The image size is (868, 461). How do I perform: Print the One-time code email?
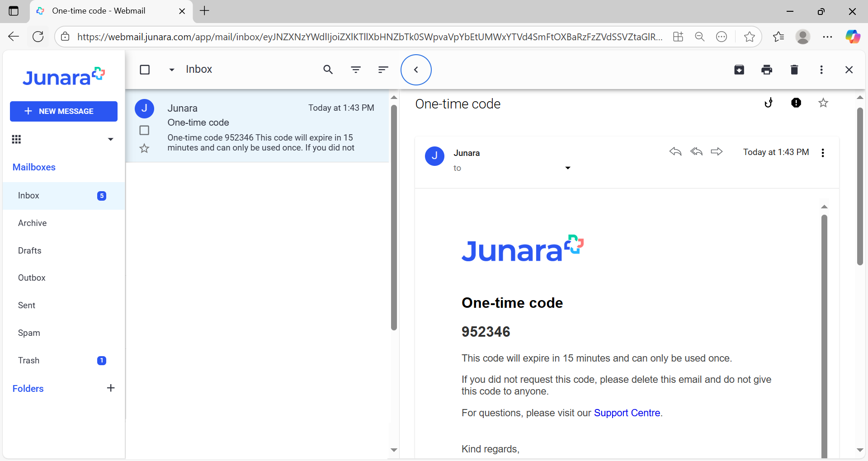(x=767, y=70)
